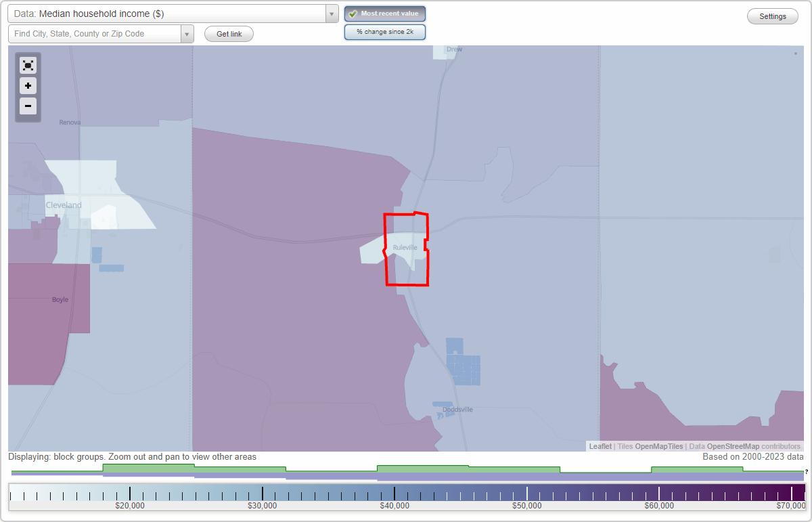Viewport: 812px width, 522px height.
Task: Zoom in using the plus icon
Action: [28, 86]
